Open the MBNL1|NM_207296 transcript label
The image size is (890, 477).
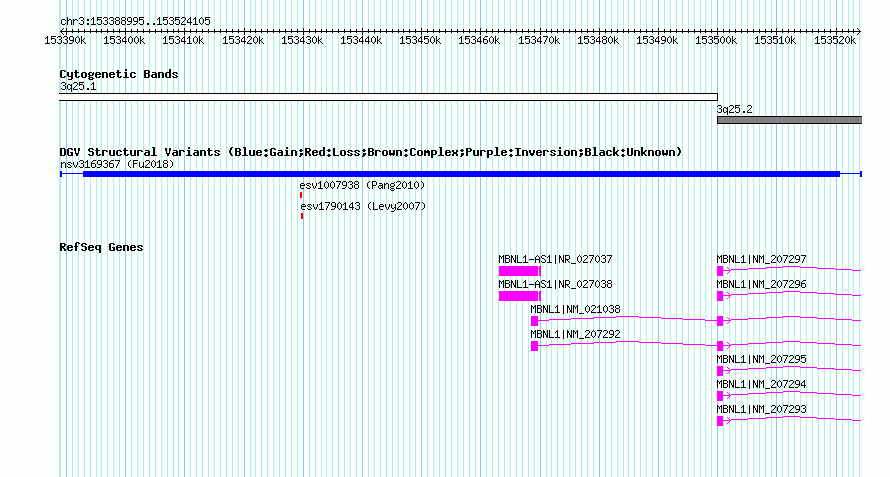pos(762,284)
